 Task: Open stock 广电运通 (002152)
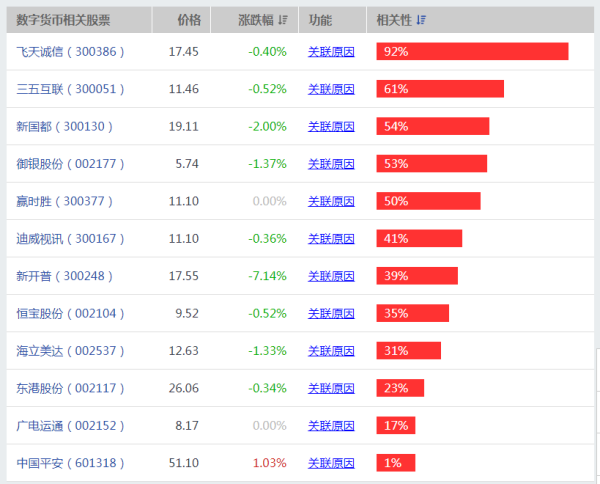point(70,425)
